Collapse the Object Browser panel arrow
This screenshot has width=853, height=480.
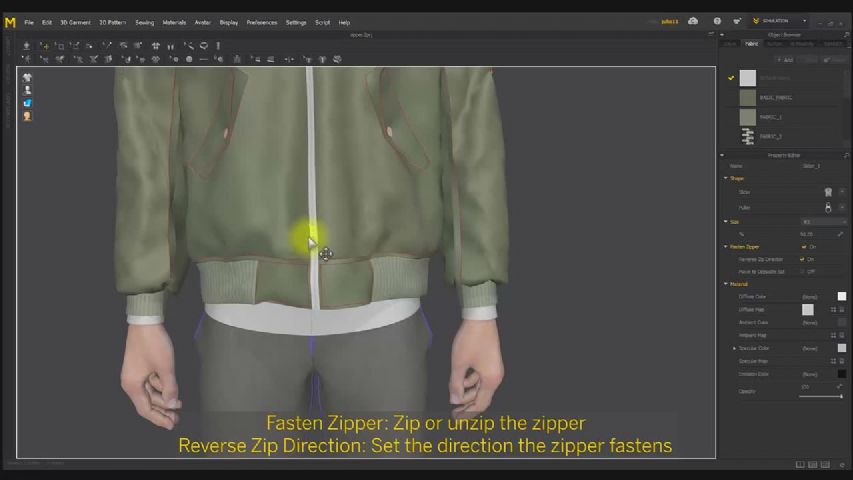coord(722,34)
